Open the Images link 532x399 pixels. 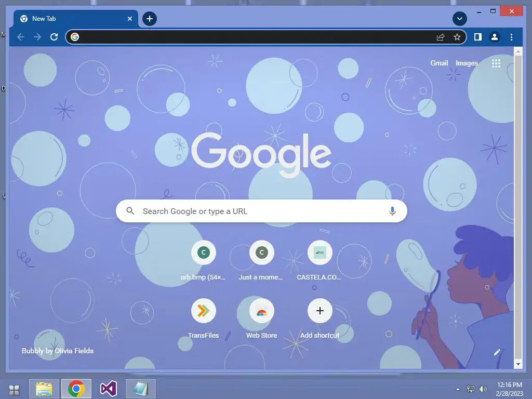pyautogui.click(x=467, y=63)
